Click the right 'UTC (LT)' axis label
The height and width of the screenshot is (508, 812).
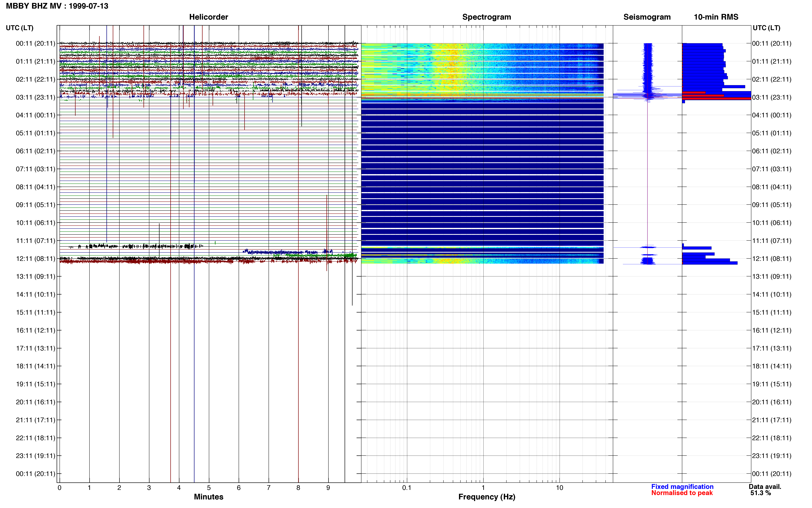pyautogui.click(x=767, y=28)
